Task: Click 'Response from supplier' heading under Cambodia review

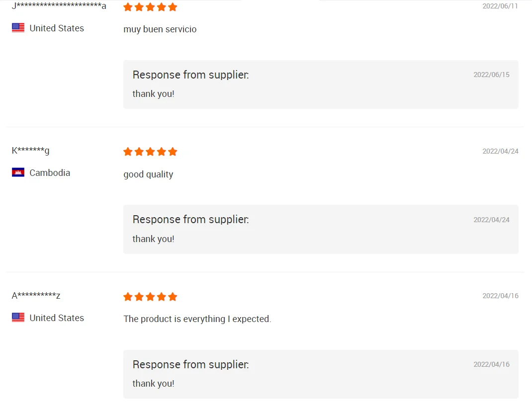Action: [190, 219]
